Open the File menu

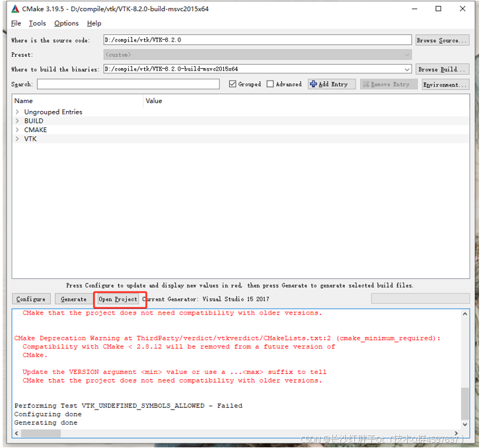pyautogui.click(x=16, y=23)
